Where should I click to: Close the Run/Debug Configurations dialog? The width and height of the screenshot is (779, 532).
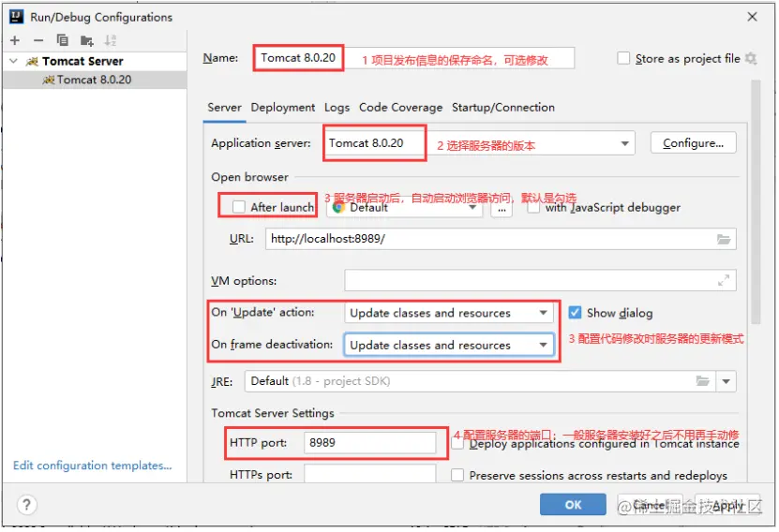752,16
